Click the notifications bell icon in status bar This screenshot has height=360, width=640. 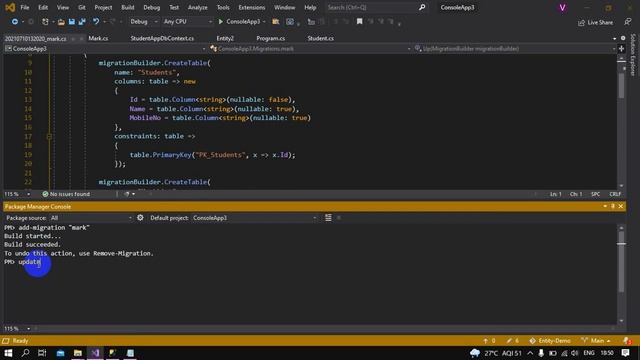[627, 340]
